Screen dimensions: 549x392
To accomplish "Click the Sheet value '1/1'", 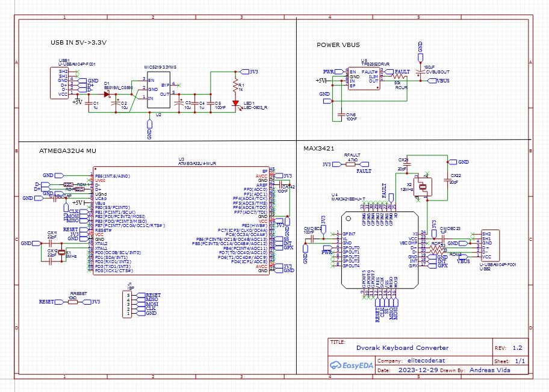I will click(520, 361).
